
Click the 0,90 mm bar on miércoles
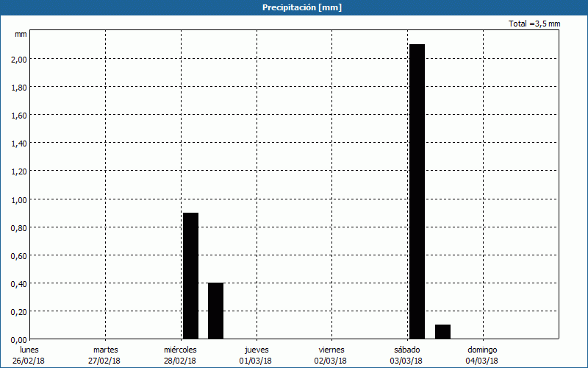(190, 275)
